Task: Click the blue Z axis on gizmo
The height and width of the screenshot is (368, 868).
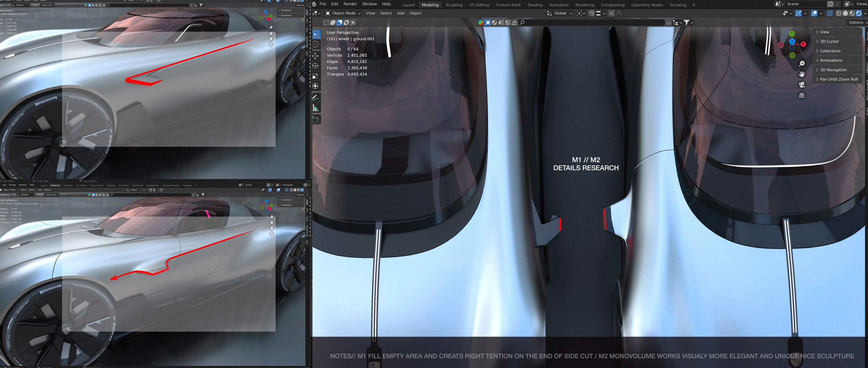Action: point(792,42)
